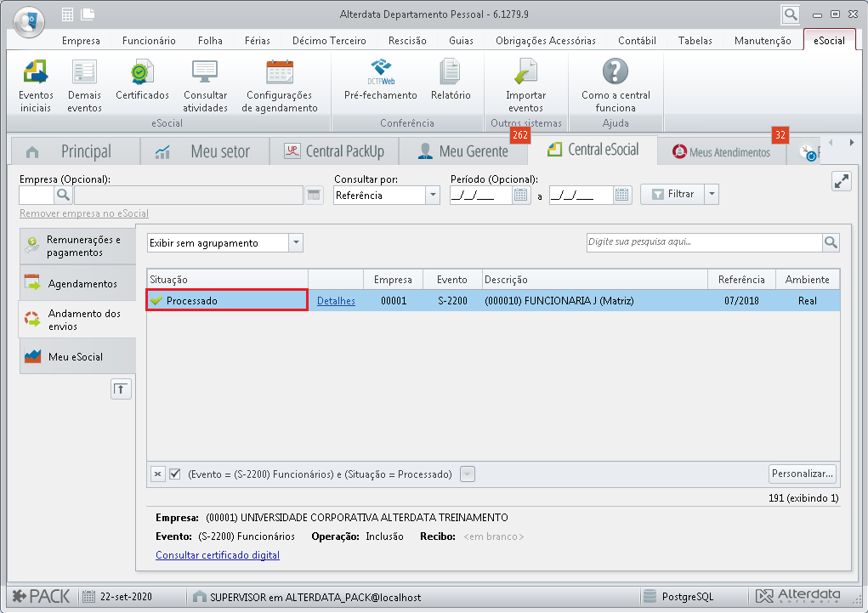Screen dimensions: 868x613
Task: Open the Funcionário ribbon menu
Action: 149,41
